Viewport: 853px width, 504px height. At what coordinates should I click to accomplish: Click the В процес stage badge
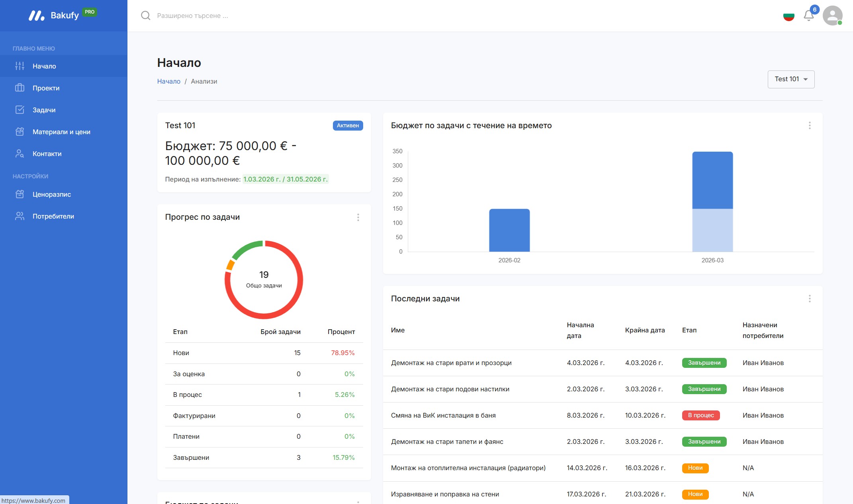(701, 415)
